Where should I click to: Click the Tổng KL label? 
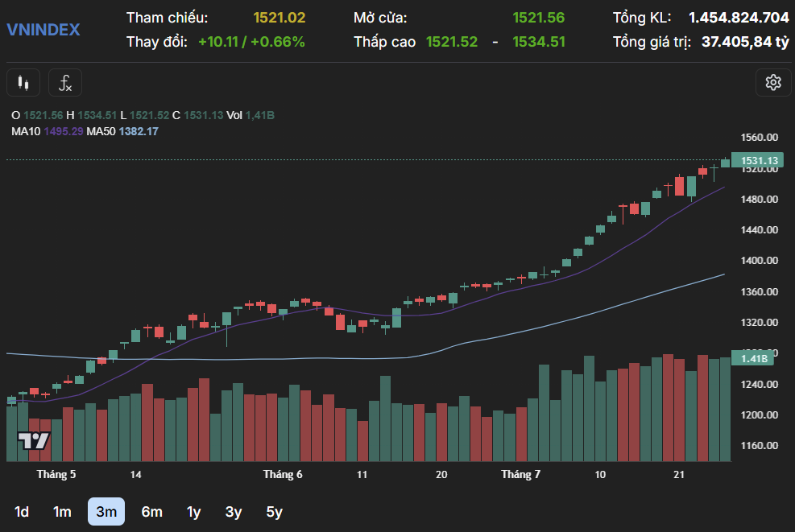coord(642,18)
